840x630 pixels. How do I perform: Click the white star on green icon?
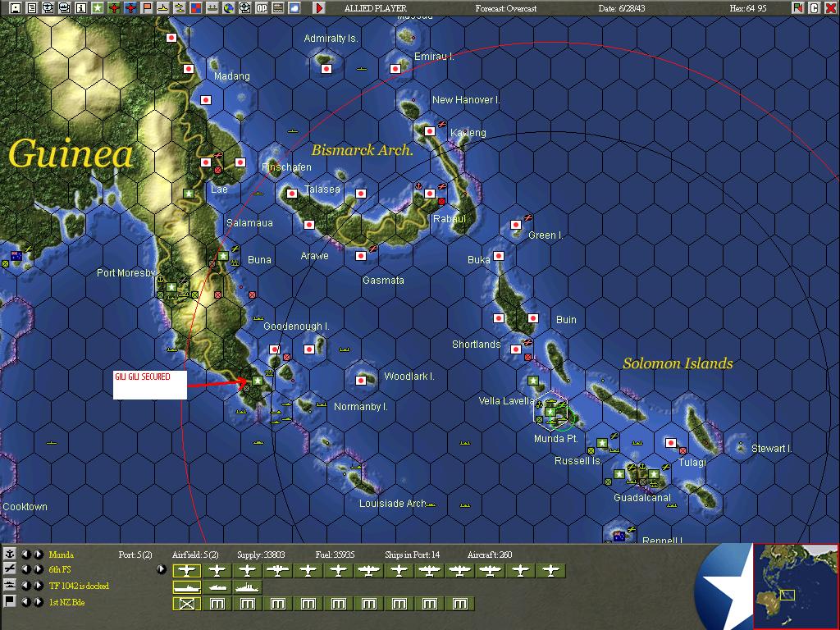point(98,8)
